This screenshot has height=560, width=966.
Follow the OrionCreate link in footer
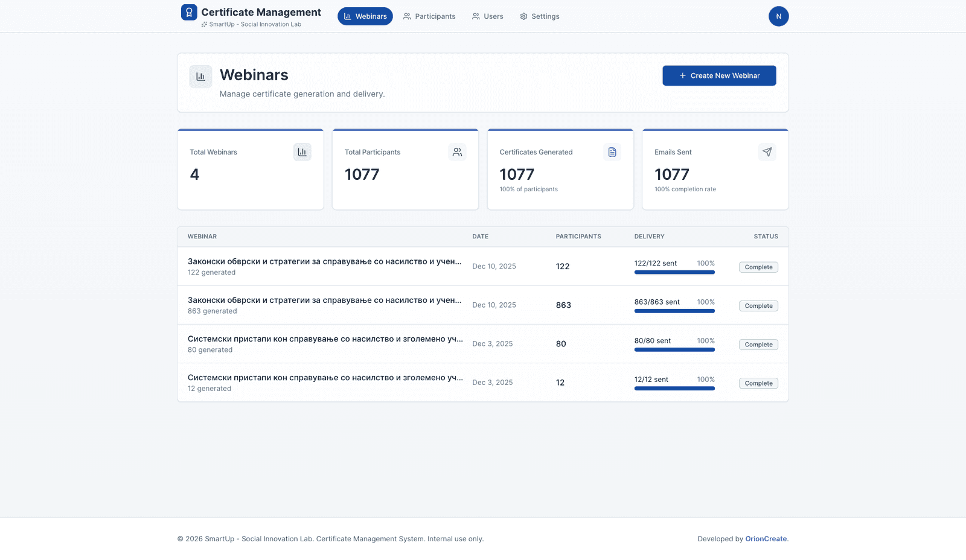tap(766, 539)
